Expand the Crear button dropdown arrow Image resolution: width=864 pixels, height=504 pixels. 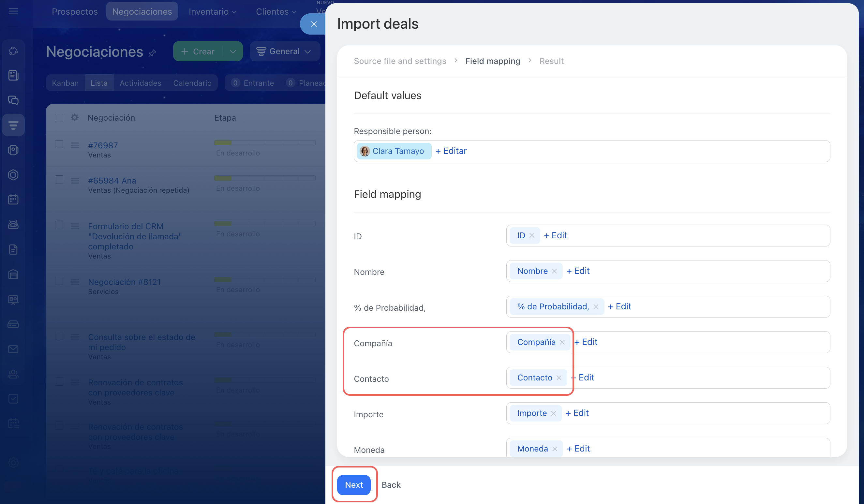[233, 52]
